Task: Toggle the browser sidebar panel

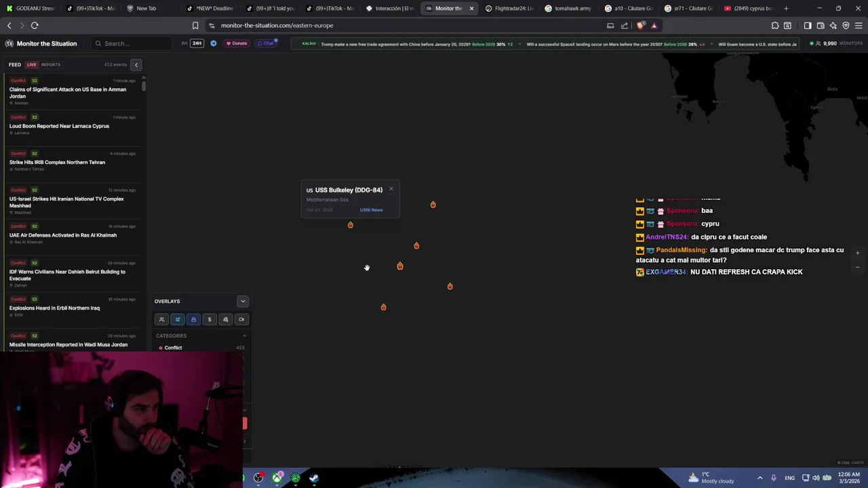Action: [x=808, y=26]
